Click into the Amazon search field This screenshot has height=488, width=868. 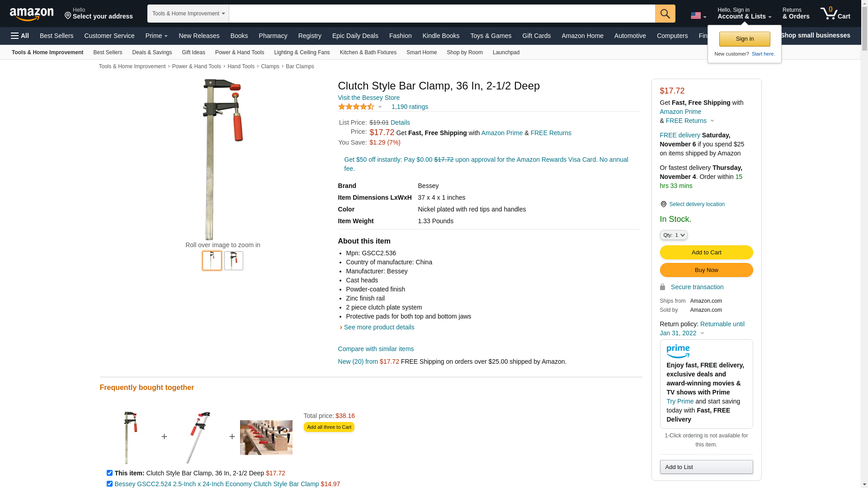click(x=442, y=14)
